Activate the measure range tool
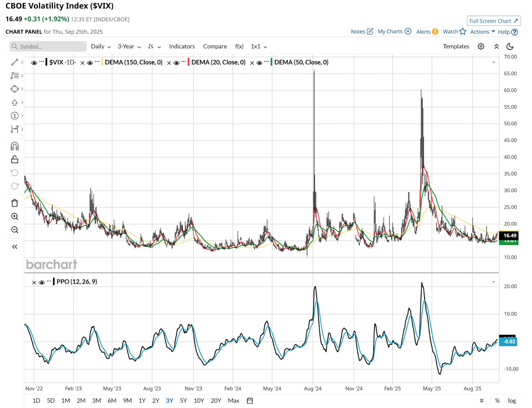The image size is (532, 408). pos(15,129)
